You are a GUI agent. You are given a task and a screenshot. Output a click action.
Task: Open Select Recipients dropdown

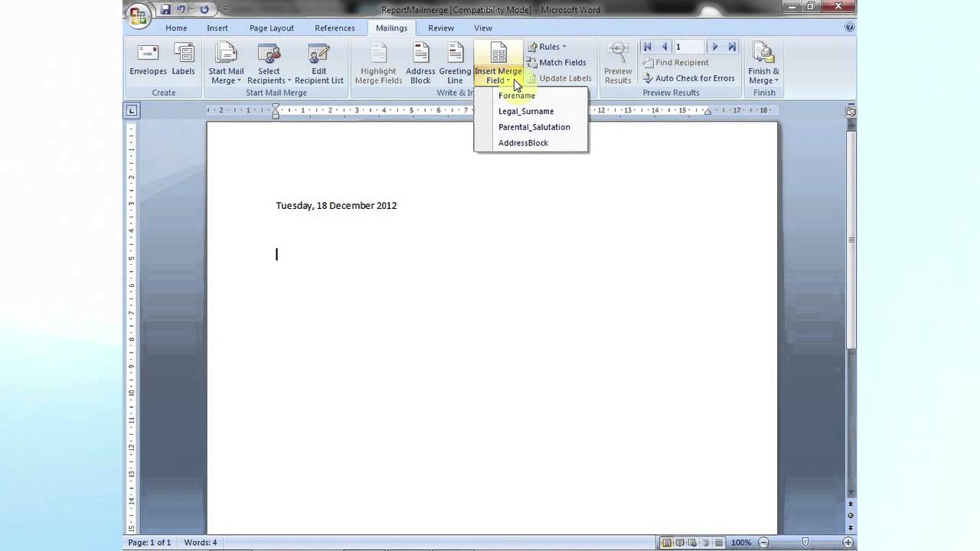coord(269,63)
